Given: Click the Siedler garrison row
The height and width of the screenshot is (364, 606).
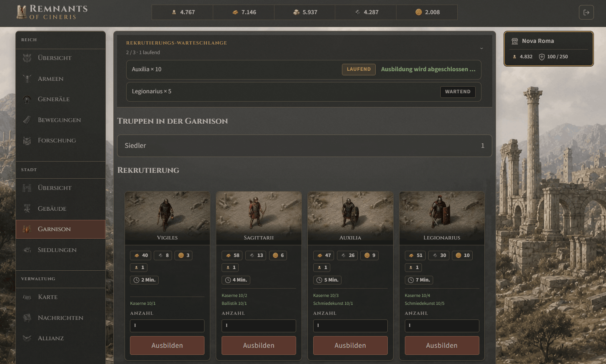Looking at the screenshot, I should click(304, 146).
